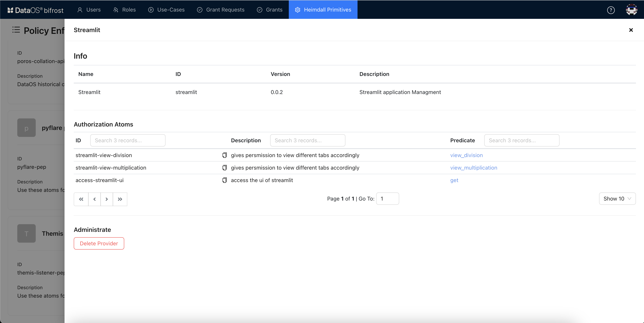Click the Themis provider avatar tile
This screenshot has width=644, height=323.
point(26,233)
